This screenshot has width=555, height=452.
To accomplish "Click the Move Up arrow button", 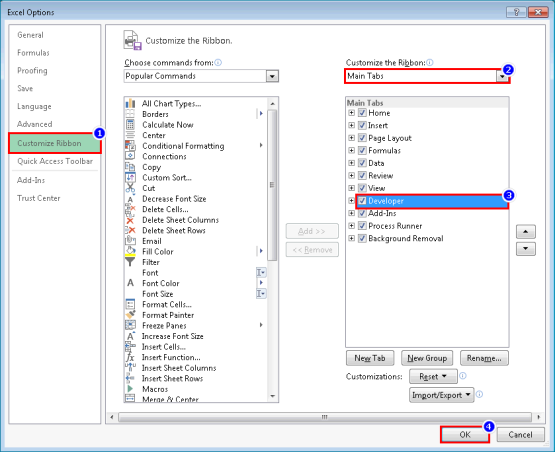I will 526,232.
